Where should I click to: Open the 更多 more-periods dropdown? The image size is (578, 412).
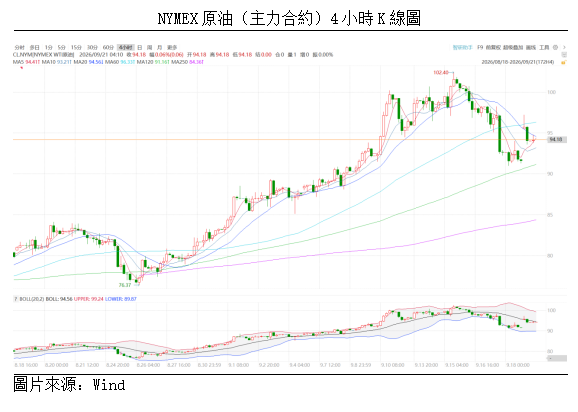(x=172, y=48)
